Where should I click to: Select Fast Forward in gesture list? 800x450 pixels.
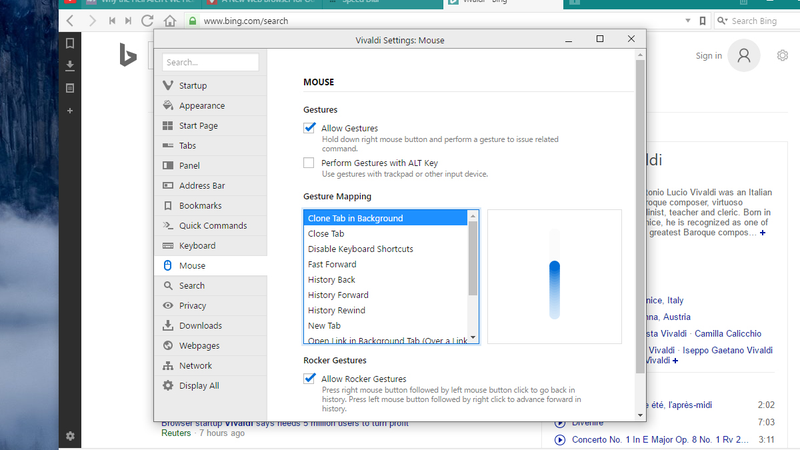point(385,264)
